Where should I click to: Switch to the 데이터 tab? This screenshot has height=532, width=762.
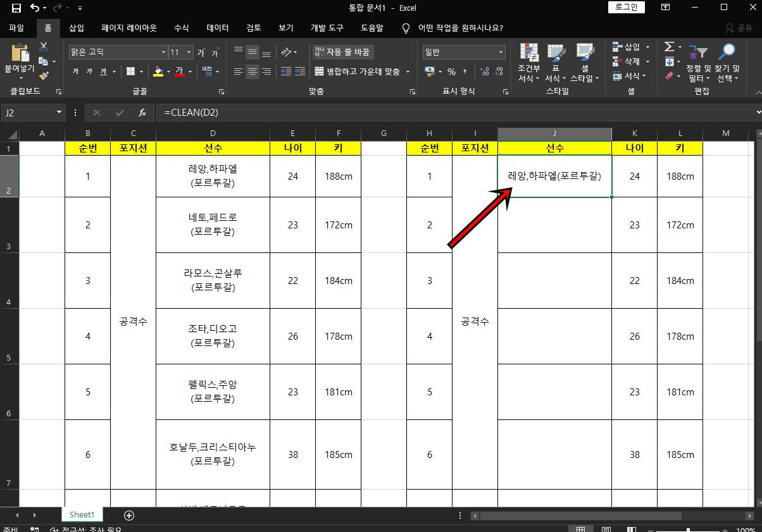point(218,28)
